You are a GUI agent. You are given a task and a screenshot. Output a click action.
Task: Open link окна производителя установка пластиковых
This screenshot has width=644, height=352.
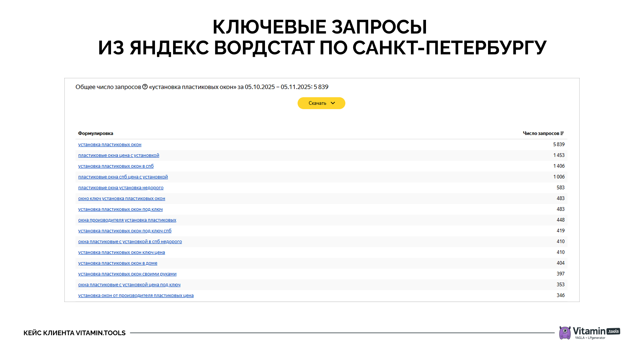click(x=127, y=220)
